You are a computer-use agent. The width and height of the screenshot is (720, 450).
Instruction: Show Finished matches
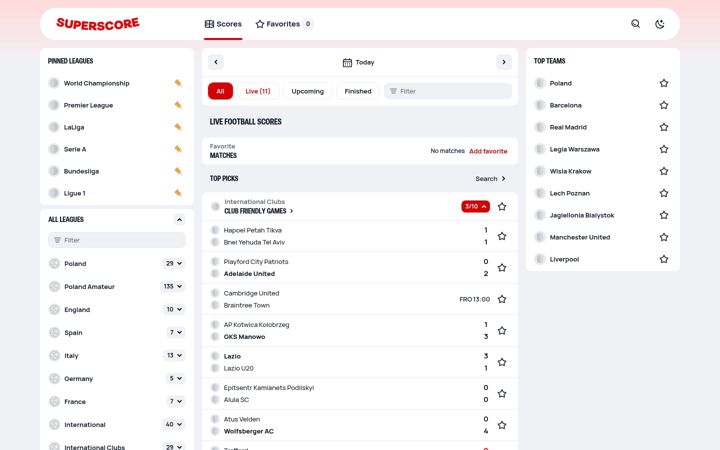point(358,91)
